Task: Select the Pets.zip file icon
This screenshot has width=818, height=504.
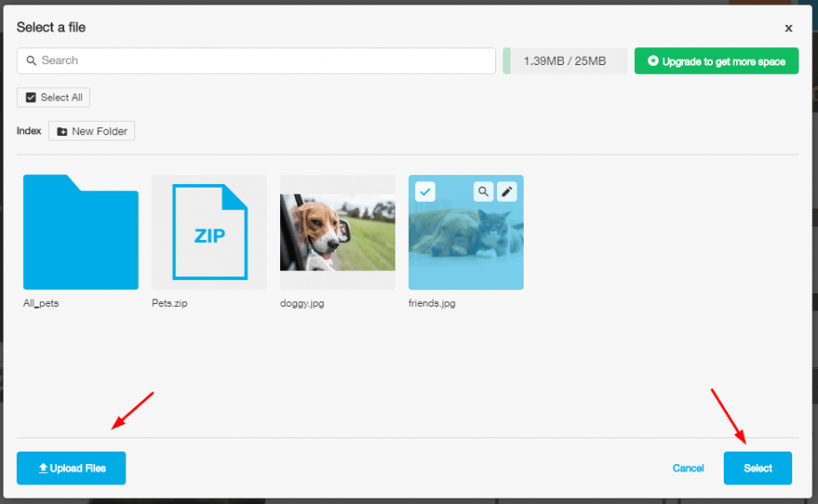Action: coord(209,232)
